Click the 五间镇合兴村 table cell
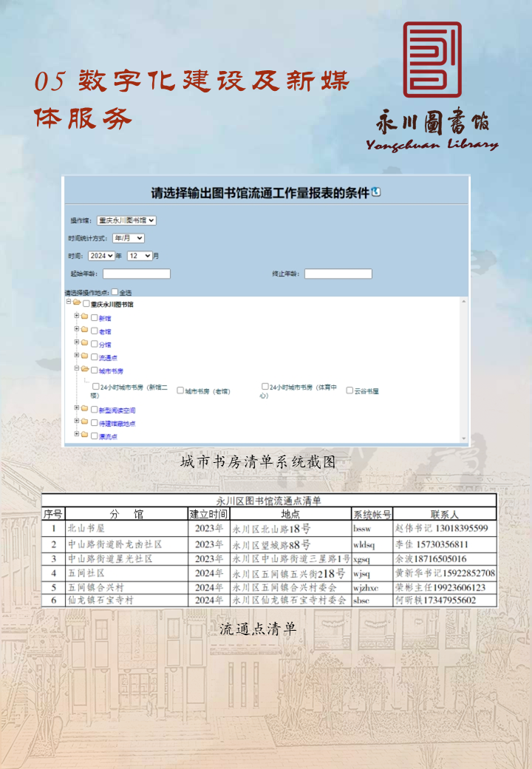This screenshot has width=532, height=769. click(126, 587)
